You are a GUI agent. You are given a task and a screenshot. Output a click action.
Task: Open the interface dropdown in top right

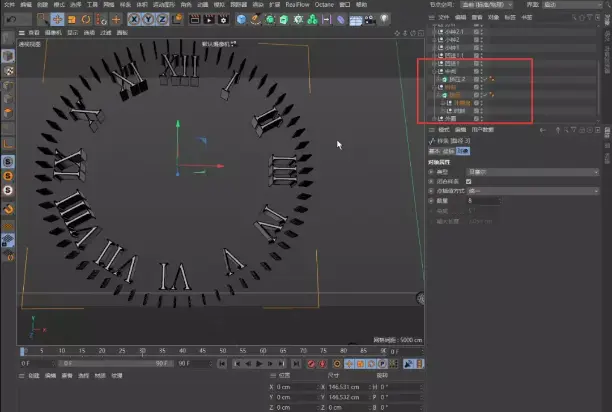click(x=572, y=5)
